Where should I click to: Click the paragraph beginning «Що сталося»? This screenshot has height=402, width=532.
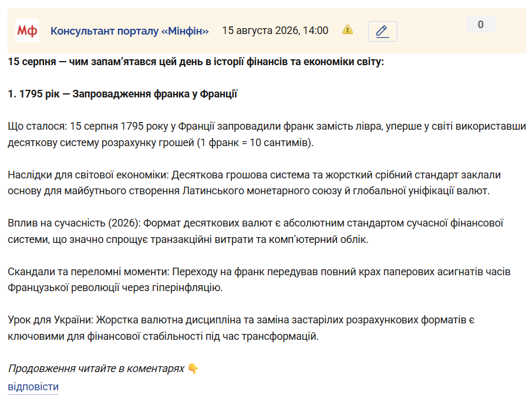[x=267, y=134]
